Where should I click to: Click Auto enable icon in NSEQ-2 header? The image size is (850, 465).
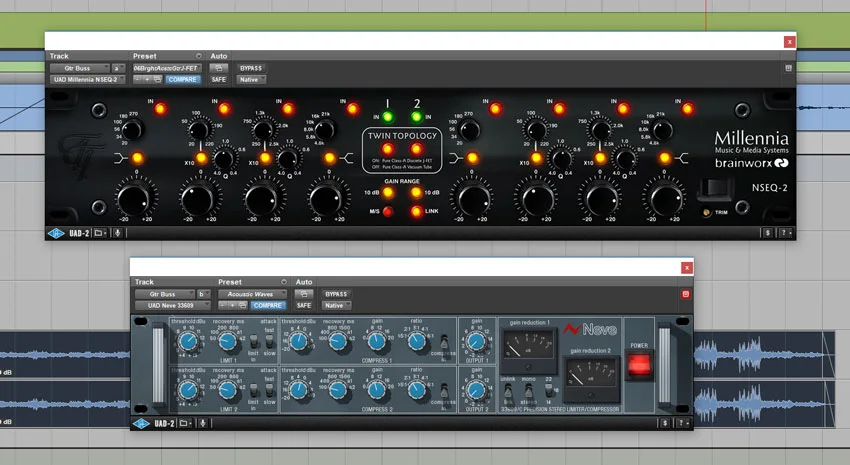click(218, 68)
